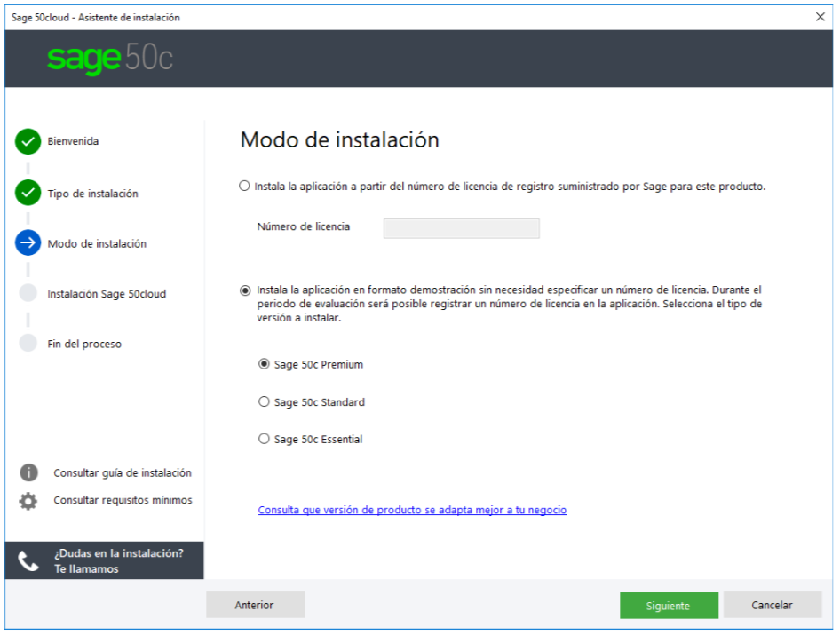Click the Instalación Sage 50cloud step label
Screen dimensions: 840x635
[107, 294]
